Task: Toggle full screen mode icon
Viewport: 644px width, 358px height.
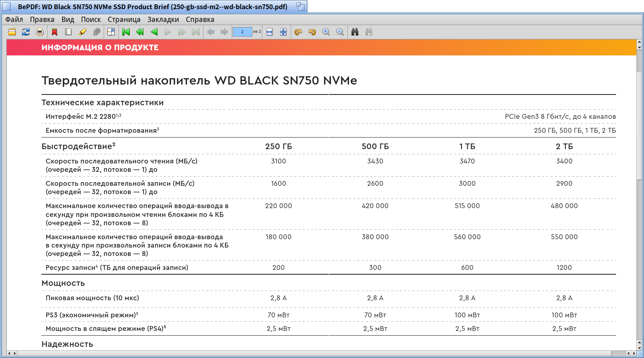Action: [111, 32]
